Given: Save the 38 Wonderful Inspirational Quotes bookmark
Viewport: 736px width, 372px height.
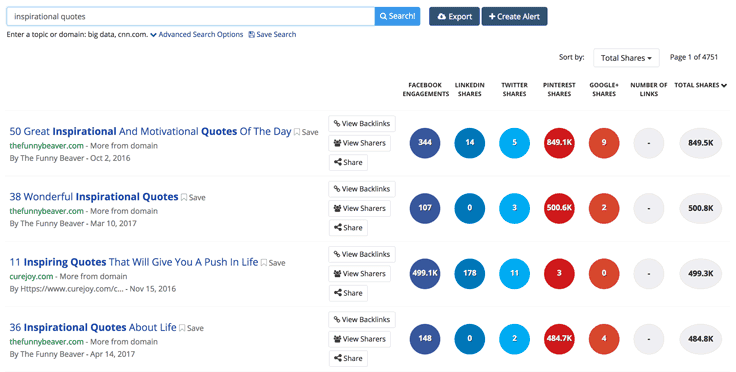Looking at the screenshot, I should (193, 197).
